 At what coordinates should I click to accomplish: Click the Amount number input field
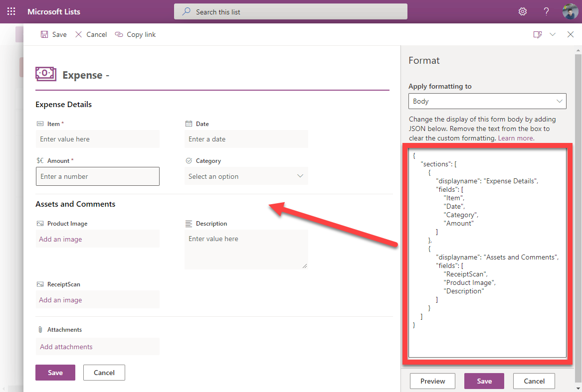(x=97, y=176)
